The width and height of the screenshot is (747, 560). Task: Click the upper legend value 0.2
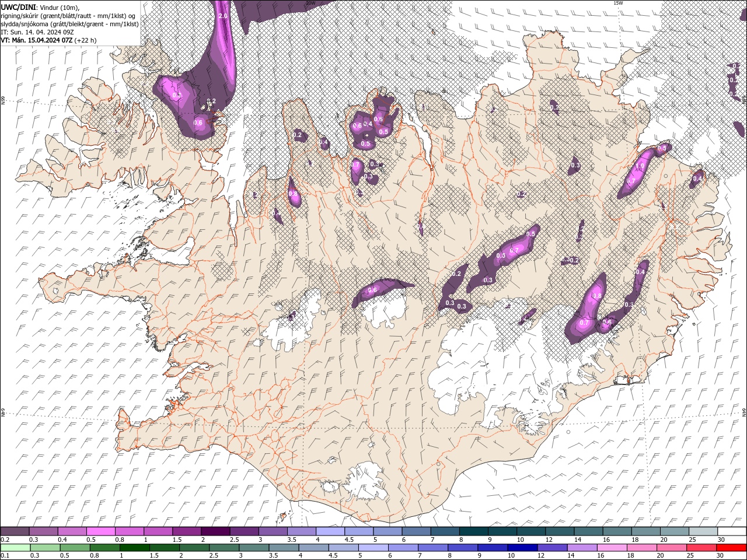pyautogui.click(x=6, y=540)
